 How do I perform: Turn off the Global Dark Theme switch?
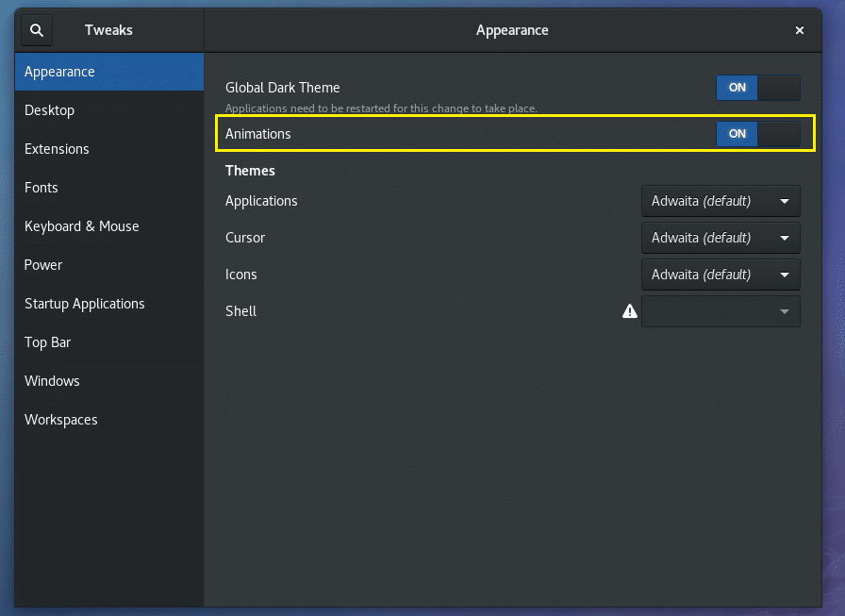[x=758, y=87]
